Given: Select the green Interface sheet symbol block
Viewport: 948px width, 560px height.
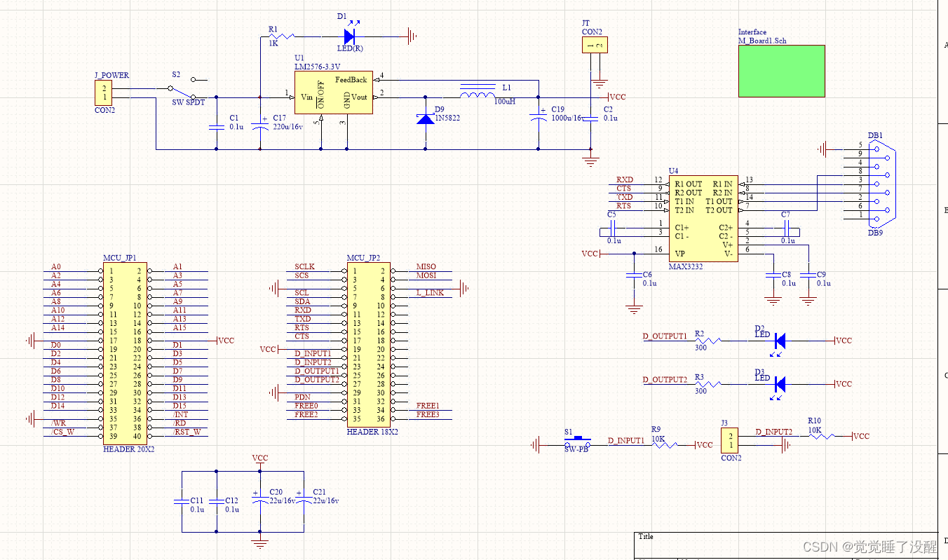Looking at the screenshot, I should (x=781, y=71).
